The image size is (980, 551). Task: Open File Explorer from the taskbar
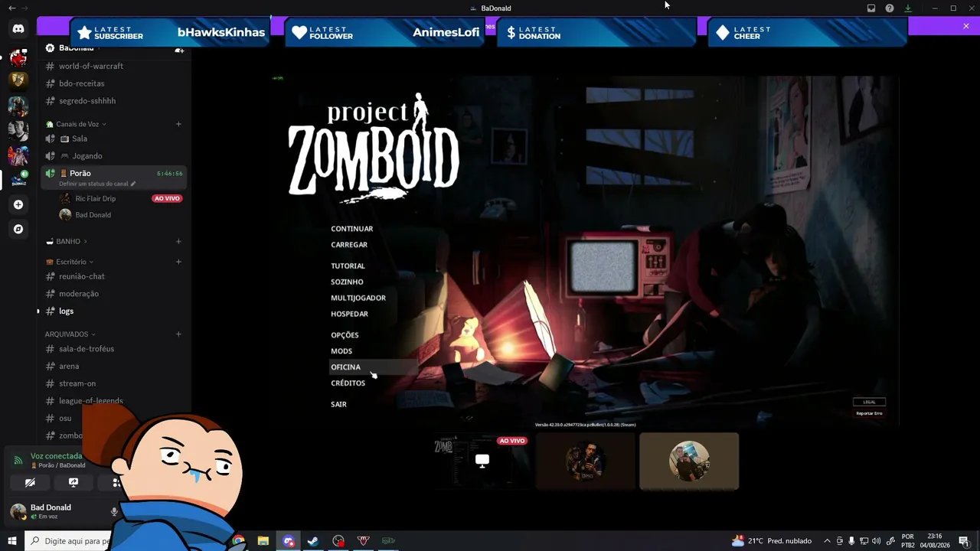click(x=263, y=541)
